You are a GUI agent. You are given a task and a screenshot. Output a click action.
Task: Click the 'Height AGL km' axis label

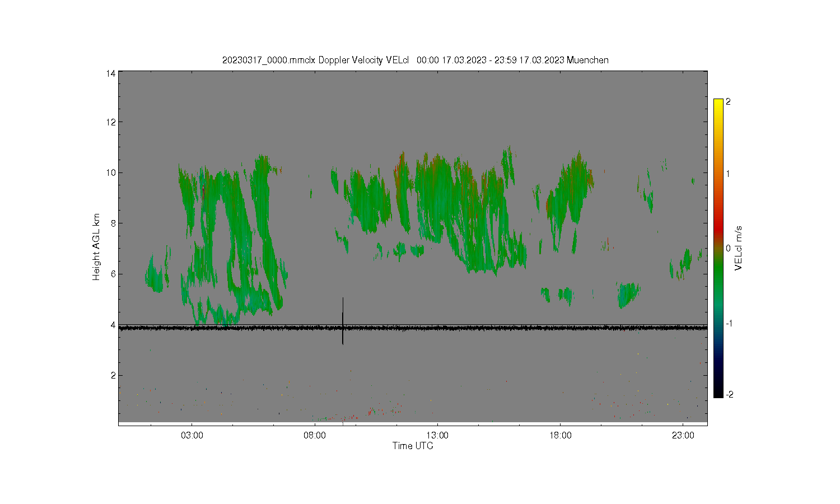[x=96, y=247]
